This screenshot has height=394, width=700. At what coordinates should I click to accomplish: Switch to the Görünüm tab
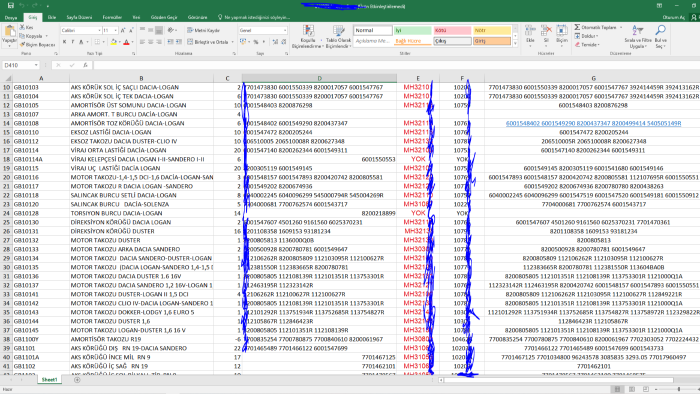(197, 17)
